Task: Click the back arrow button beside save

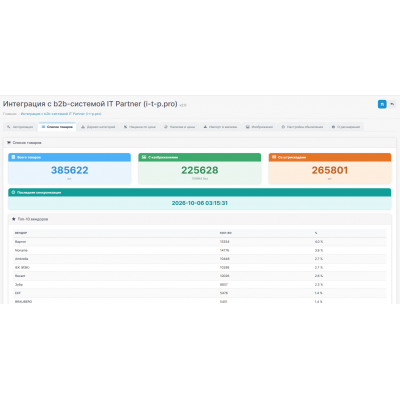Action: (392, 104)
